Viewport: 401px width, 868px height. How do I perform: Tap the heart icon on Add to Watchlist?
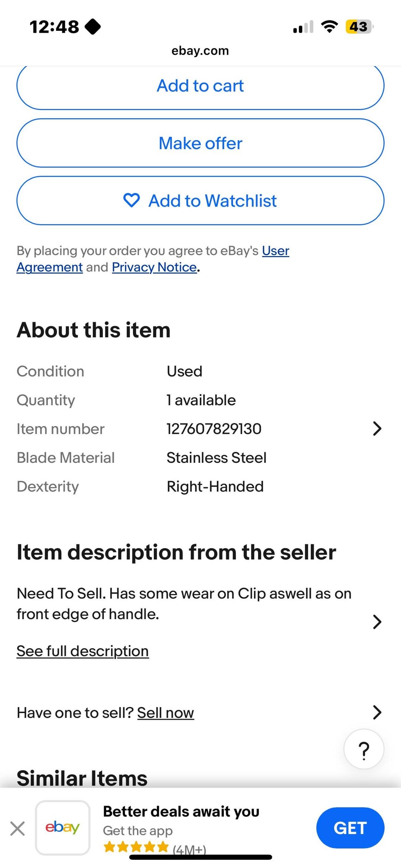[x=131, y=201]
